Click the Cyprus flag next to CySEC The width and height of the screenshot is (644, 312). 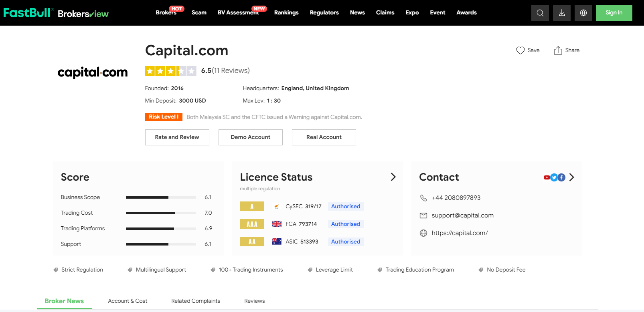[x=277, y=207]
